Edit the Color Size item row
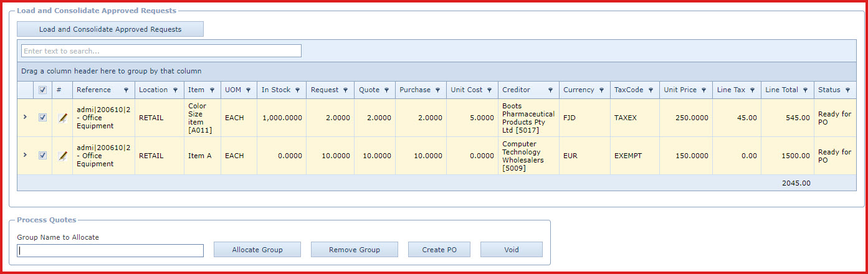Viewport: 868px width, 274px height. (62, 118)
